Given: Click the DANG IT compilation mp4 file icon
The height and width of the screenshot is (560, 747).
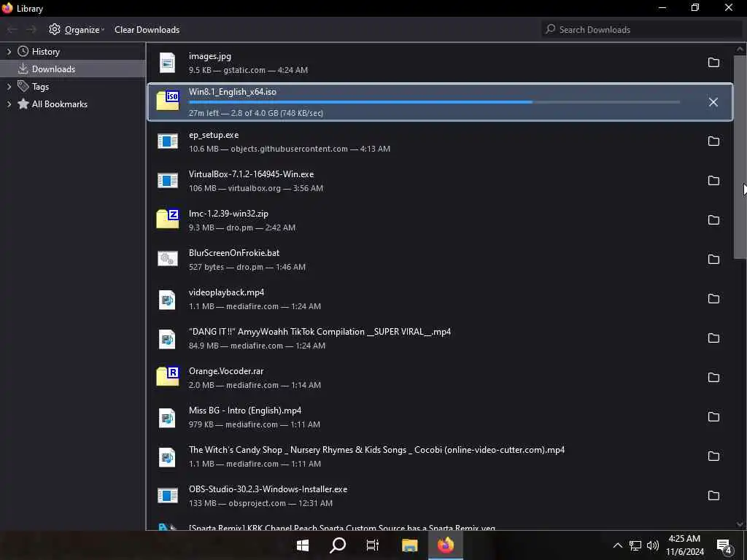Looking at the screenshot, I should tap(167, 339).
